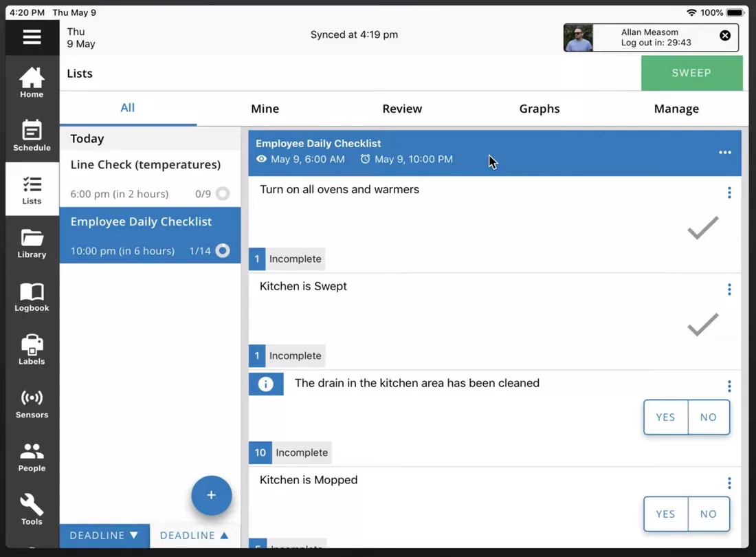756x557 pixels.
Task: Click May 9, 10:00 PM deadline text
Action: pyautogui.click(x=414, y=159)
